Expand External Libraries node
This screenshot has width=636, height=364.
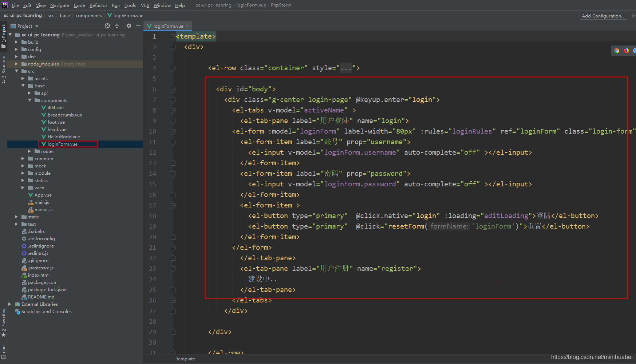coord(9,304)
